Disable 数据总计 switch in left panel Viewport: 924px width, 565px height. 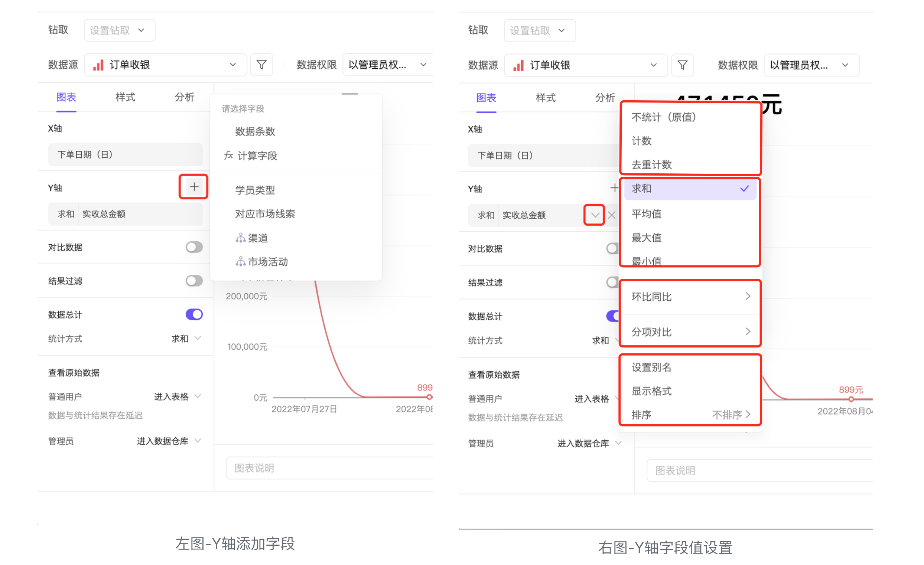tap(194, 314)
